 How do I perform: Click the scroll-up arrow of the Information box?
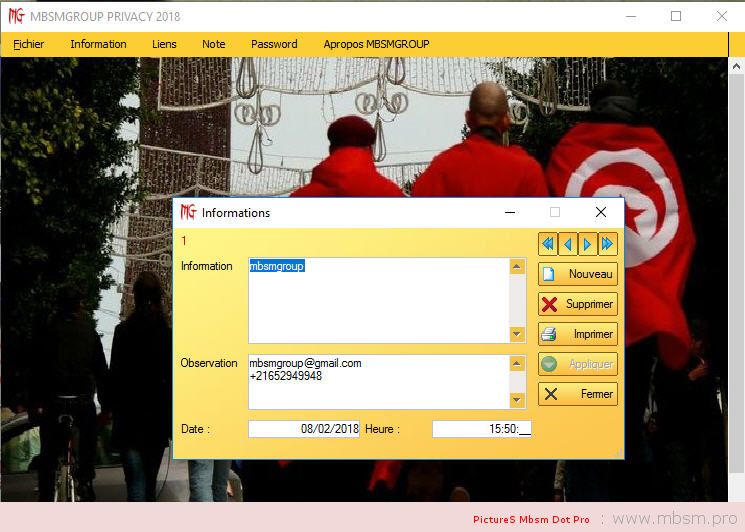(517, 267)
